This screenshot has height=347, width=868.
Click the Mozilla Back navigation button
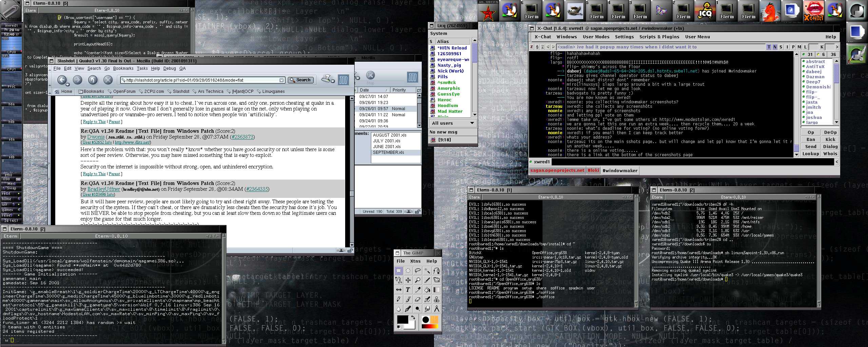(62, 80)
